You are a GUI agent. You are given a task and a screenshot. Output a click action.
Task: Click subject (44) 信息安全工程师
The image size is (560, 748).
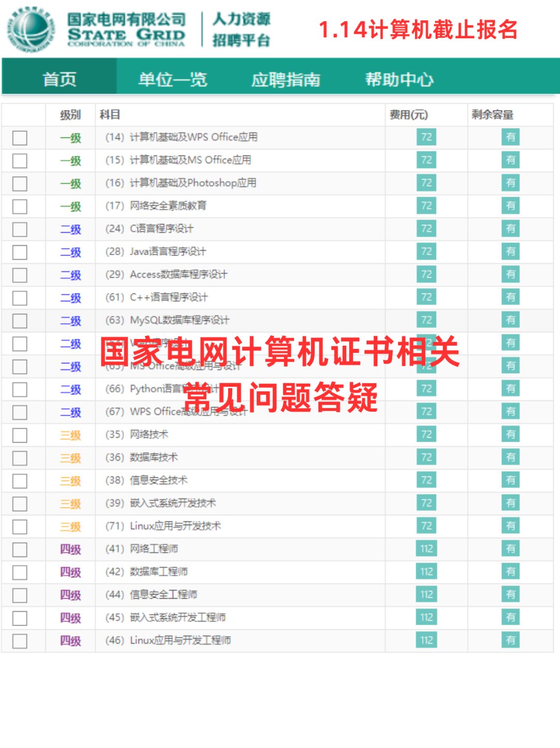tap(151, 595)
